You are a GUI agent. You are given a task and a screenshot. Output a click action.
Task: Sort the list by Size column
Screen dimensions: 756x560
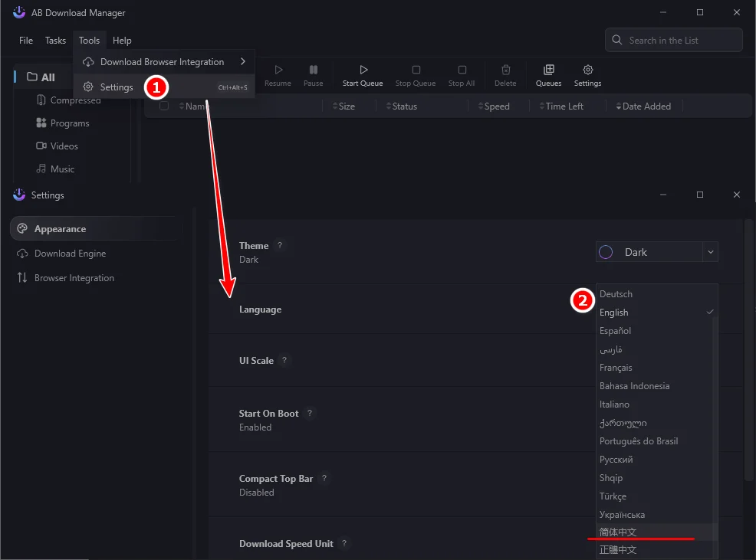pos(343,106)
